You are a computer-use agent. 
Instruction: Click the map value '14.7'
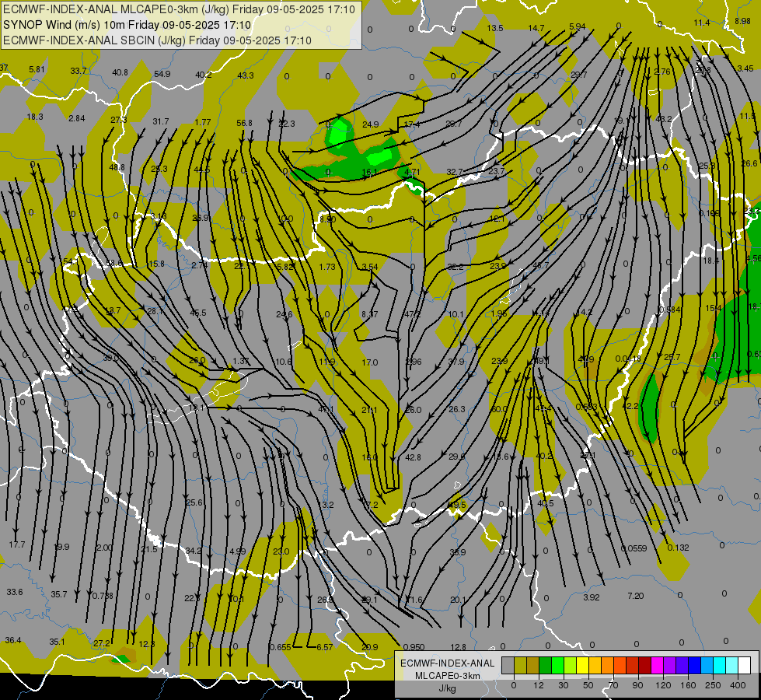pyautogui.click(x=536, y=28)
